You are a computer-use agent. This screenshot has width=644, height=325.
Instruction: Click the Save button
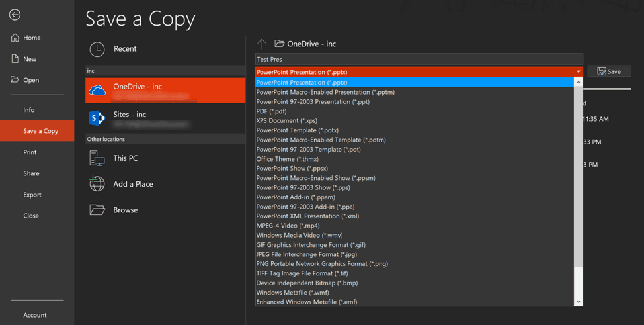(x=609, y=71)
